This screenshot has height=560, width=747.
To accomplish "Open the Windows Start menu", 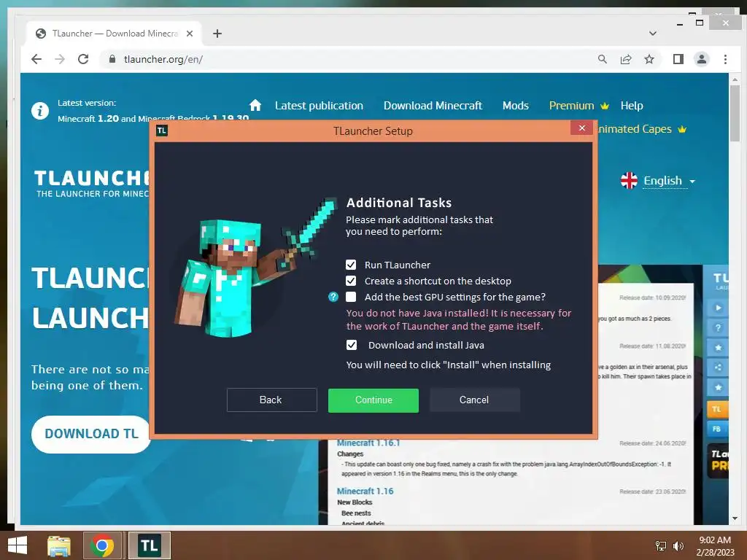I will [18, 545].
